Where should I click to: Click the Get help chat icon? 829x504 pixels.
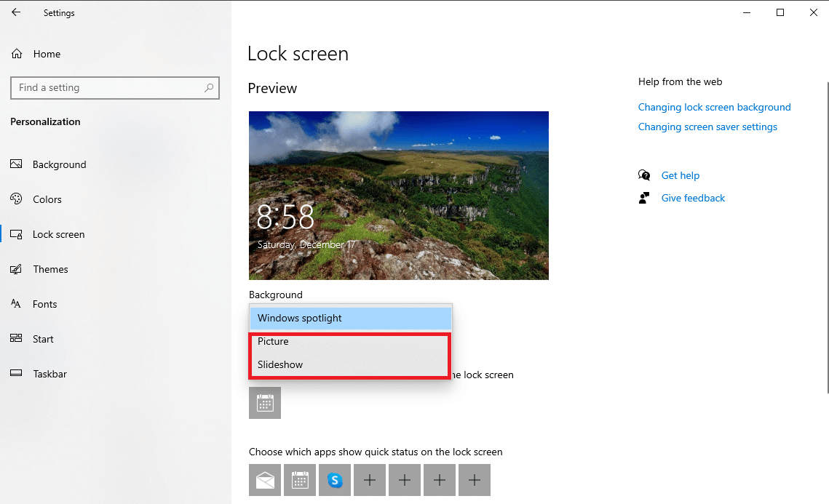click(x=644, y=175)
